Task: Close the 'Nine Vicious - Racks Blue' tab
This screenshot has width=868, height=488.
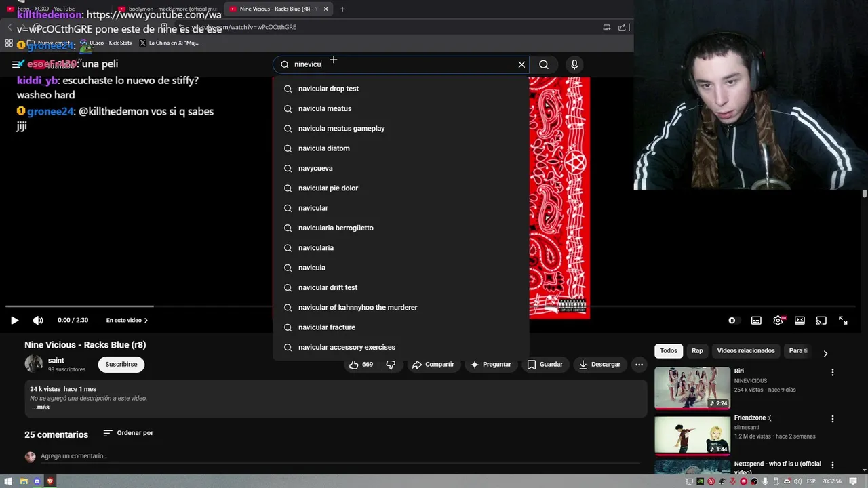Action: pos(325,9)
